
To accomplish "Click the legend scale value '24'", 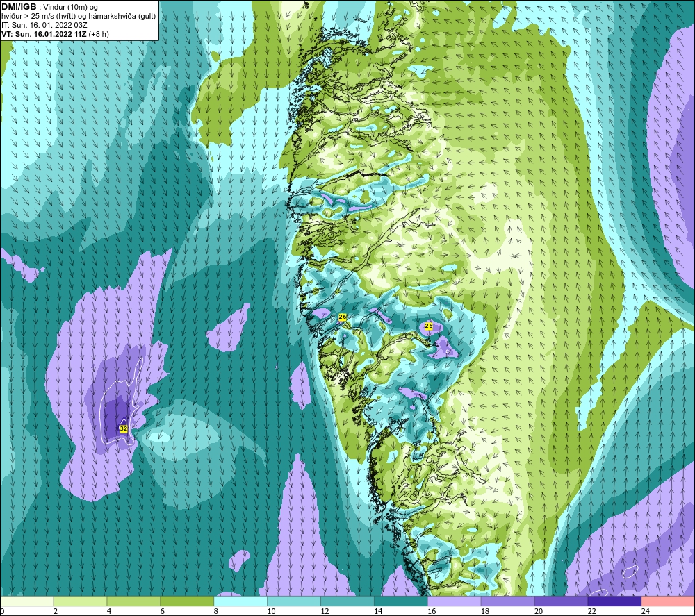I will (646, 611).
